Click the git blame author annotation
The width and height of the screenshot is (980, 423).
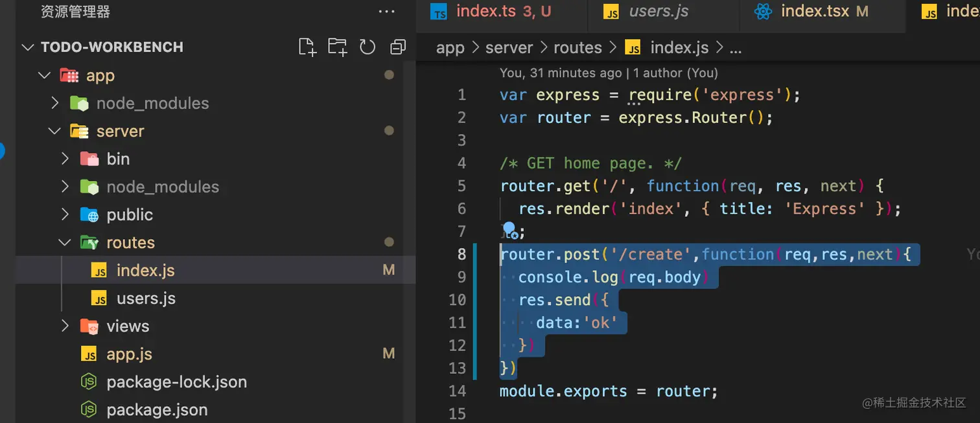[x=609, y=73]
